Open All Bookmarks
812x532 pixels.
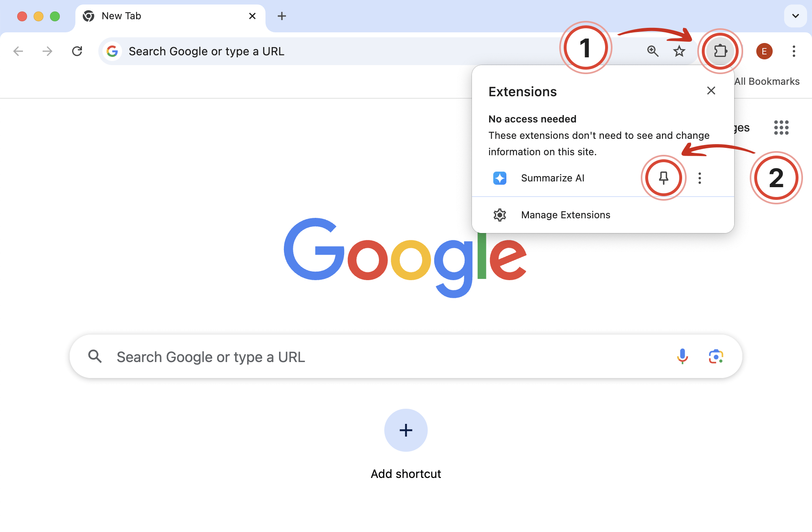point(767,81)
